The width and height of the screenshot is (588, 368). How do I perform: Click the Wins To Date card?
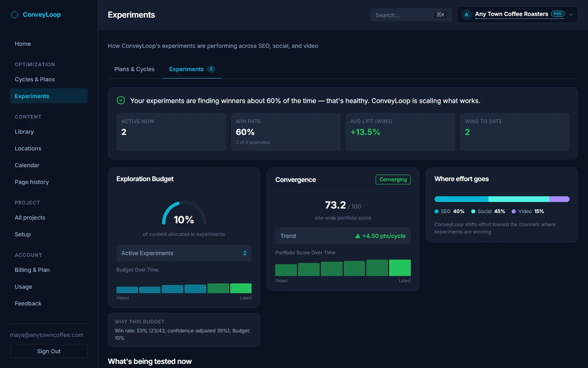coord(514,132)
